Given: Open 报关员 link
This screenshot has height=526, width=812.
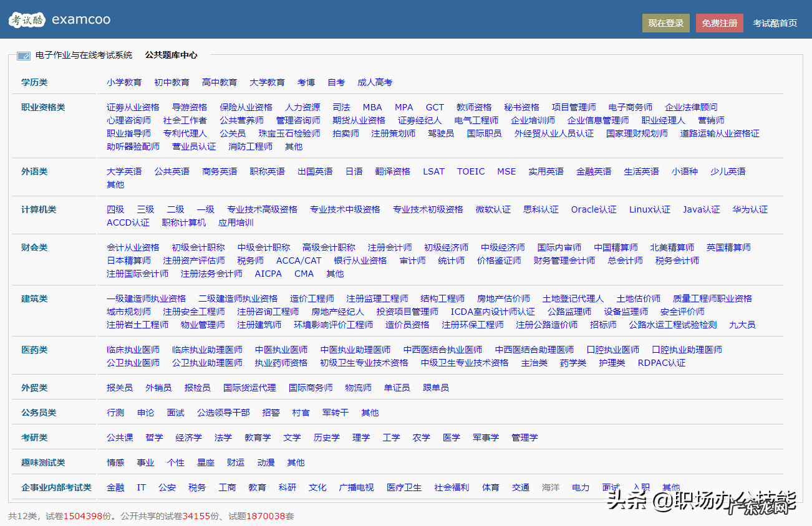Looking at the screenshot, I should (120, 388).
